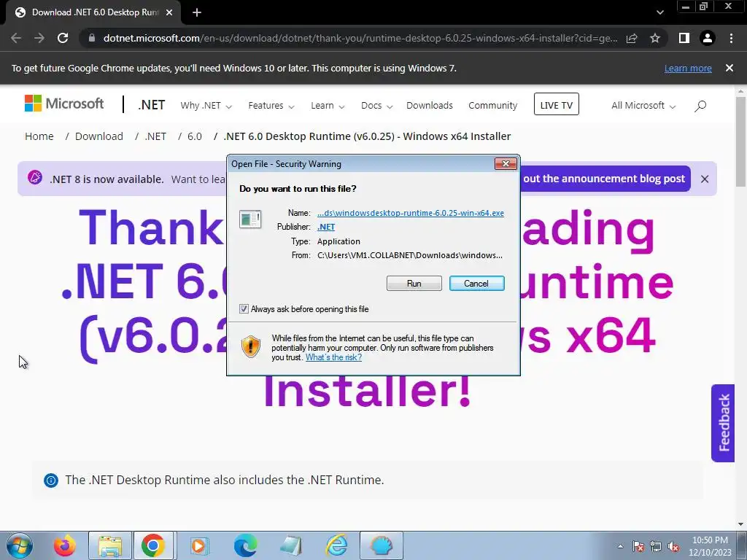Open Internet Explorer from the taskbar
The width and height of the screenshot is (747, 560).
[x=337, y=545]
